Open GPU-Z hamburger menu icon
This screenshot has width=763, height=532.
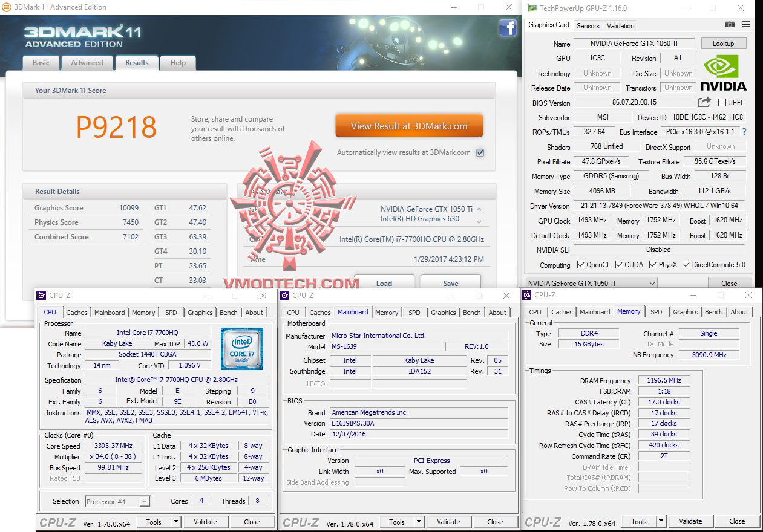pyautogui.click(x=746, y=25)
